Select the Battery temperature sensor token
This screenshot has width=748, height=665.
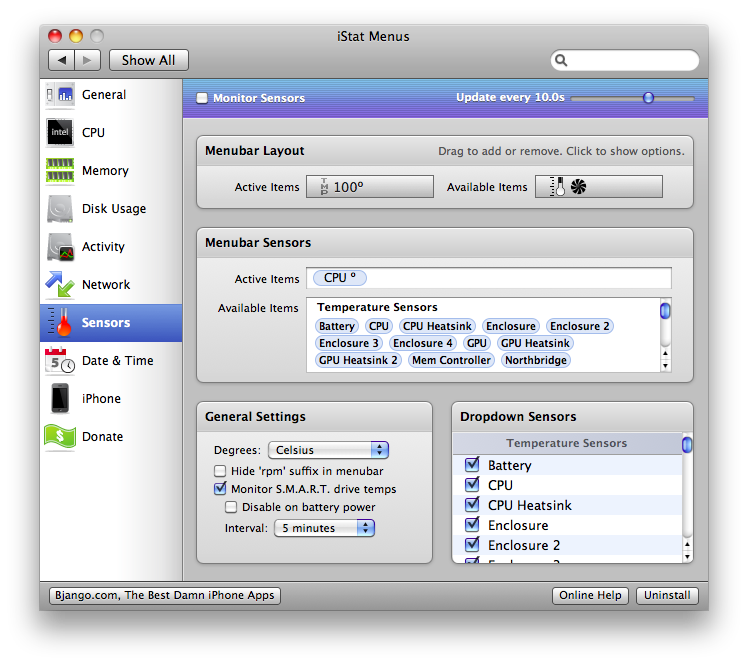[x=337, y=326]
